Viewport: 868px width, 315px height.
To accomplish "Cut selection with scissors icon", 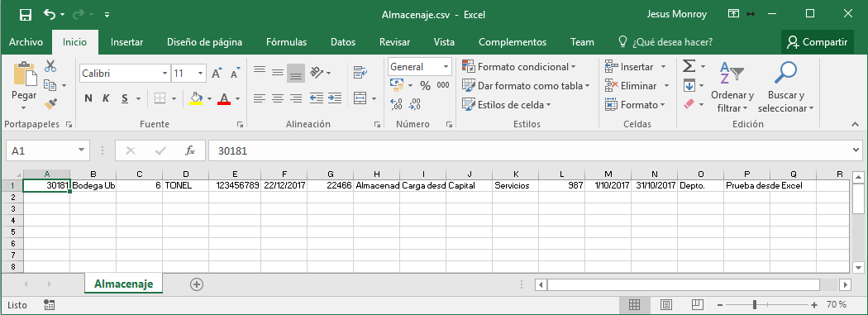I will [50, 66].
